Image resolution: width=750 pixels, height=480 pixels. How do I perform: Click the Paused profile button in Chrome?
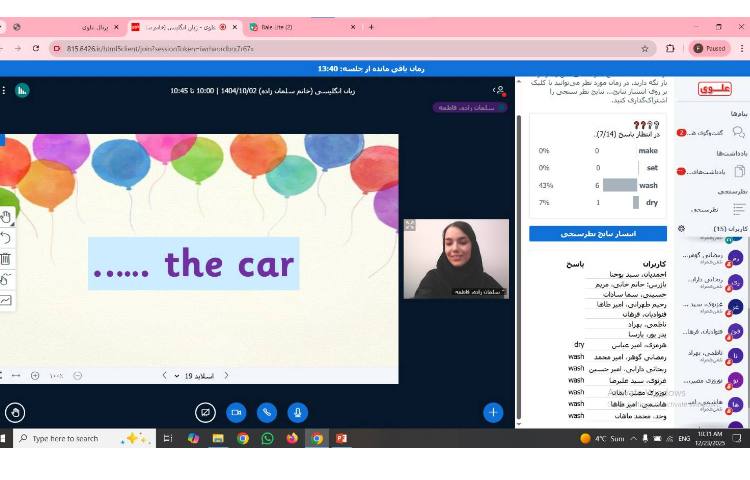point(710,48)
